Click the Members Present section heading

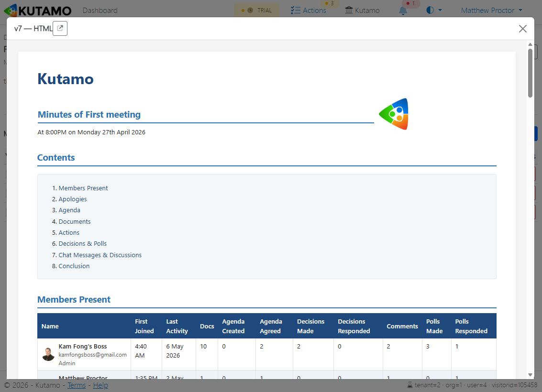pyautogui.click(x=74, y=299)
